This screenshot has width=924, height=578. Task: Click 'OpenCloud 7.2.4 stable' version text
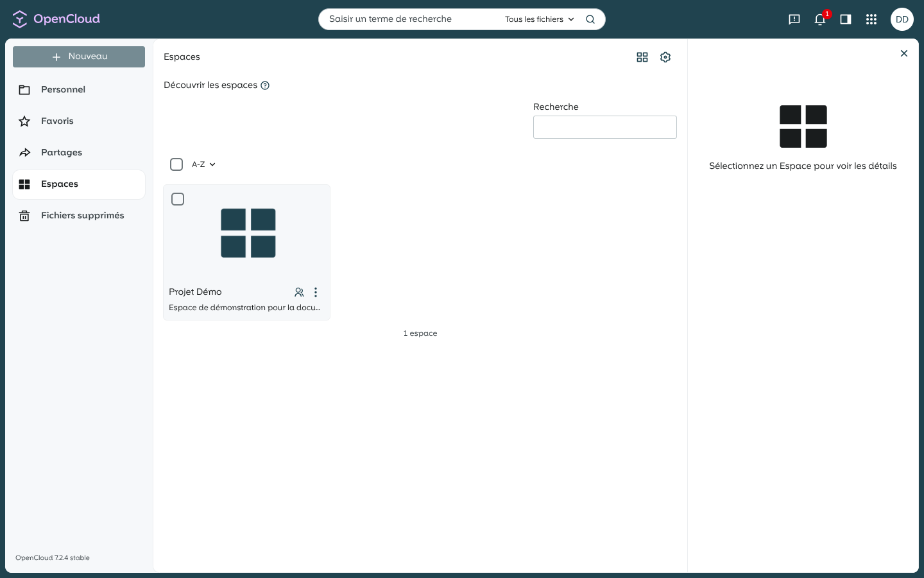pos(53,557)
